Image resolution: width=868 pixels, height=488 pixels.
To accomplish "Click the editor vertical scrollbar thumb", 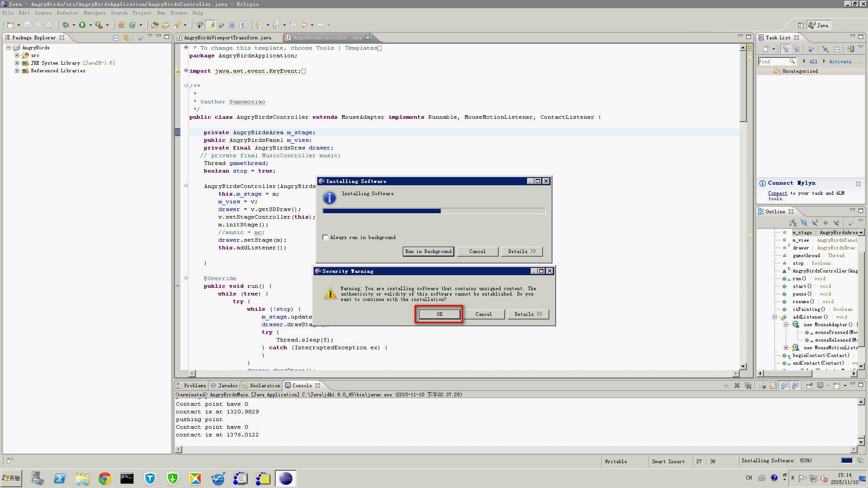I will click(743, 86).
